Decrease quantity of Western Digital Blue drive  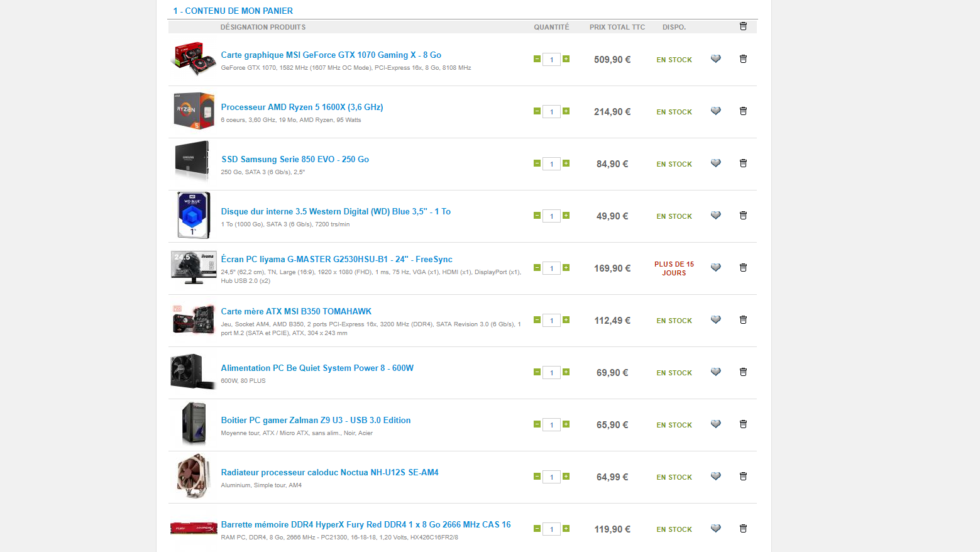pyautogui.click(x=537, y=216)
